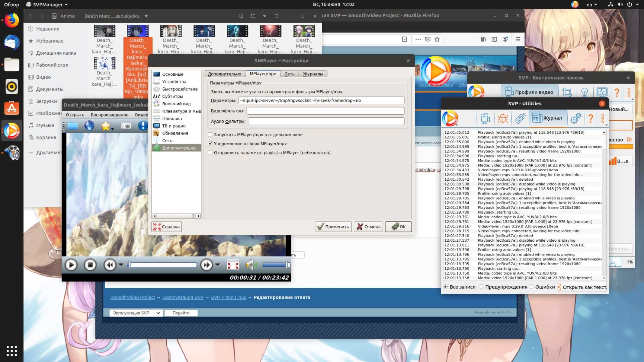644x362 pixels.
Task: Select the Предупреждения radio button
Action: 481,287
